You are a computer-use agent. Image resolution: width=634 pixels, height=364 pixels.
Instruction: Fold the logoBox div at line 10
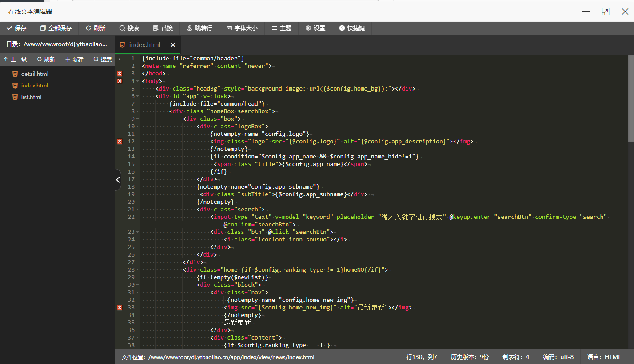coord(138,127)
